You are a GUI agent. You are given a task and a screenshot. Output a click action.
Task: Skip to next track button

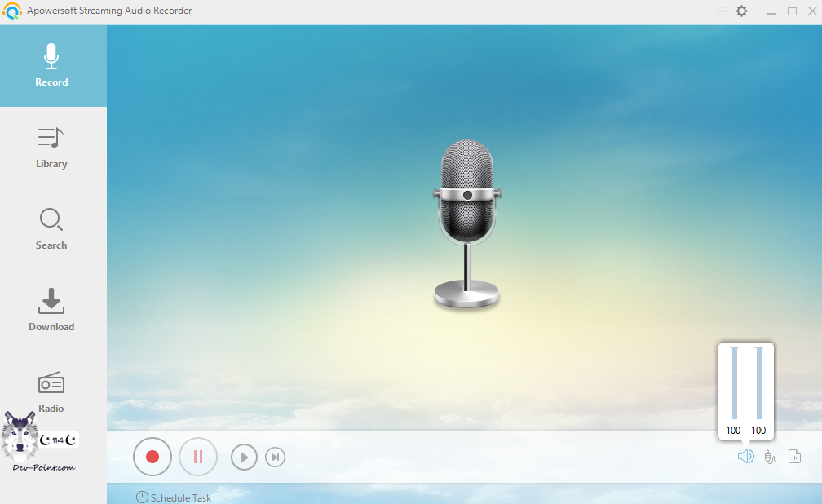pos(276,458)
